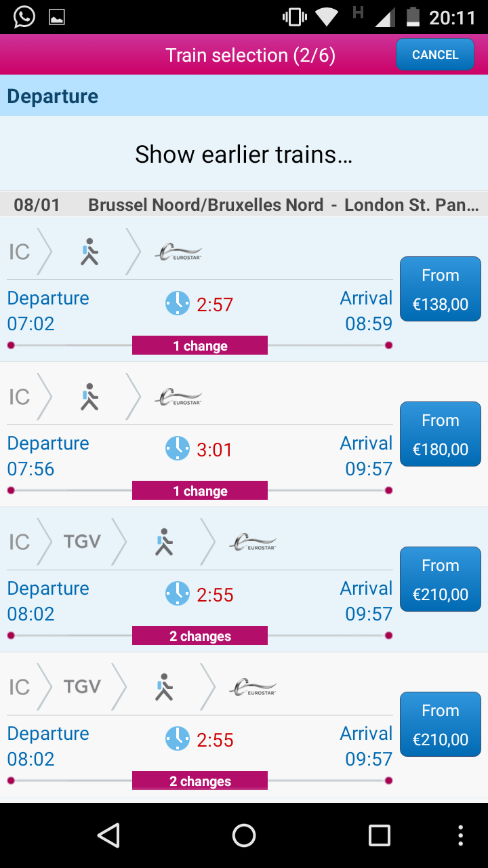This screenshot has height=868, width=488.
Task: Select the fare From €138,00
Action: click(x=441, y=289)
